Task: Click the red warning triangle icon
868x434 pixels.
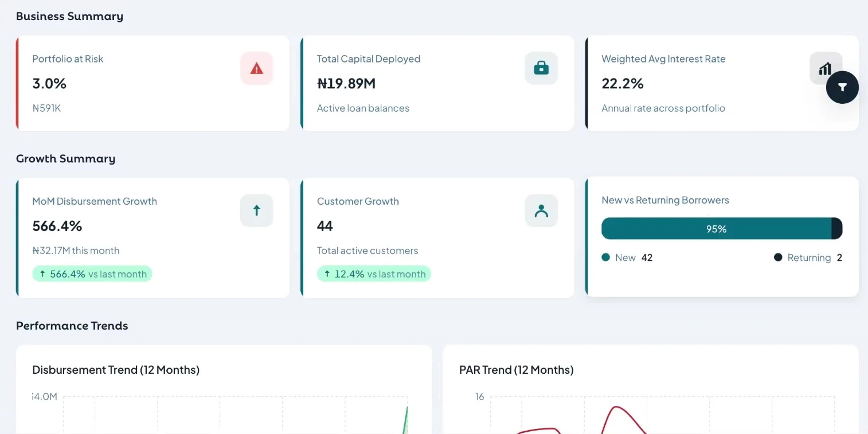Action: (x=257, y=68)
